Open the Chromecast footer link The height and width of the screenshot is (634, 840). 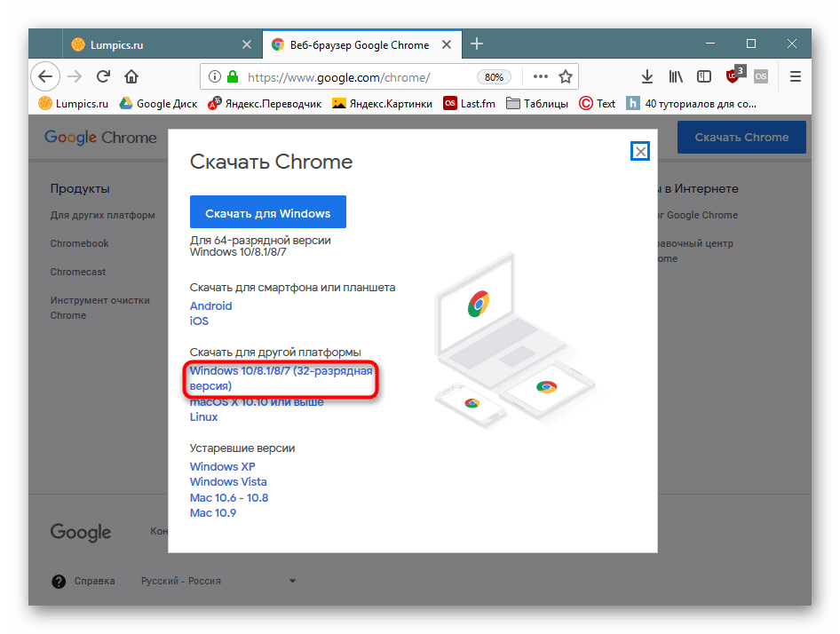77,272
